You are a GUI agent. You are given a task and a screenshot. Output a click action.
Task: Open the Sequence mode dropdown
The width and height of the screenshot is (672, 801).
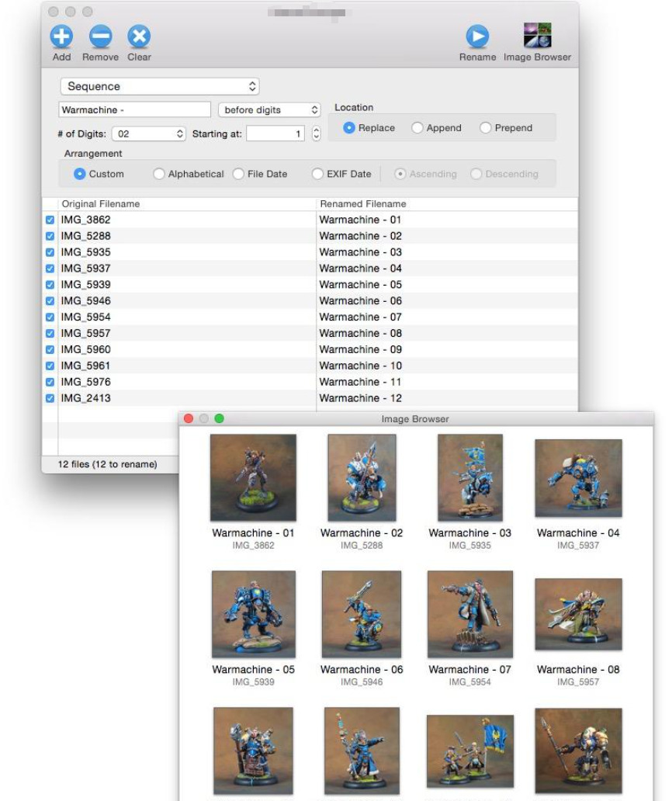click(x=160, y=86)
